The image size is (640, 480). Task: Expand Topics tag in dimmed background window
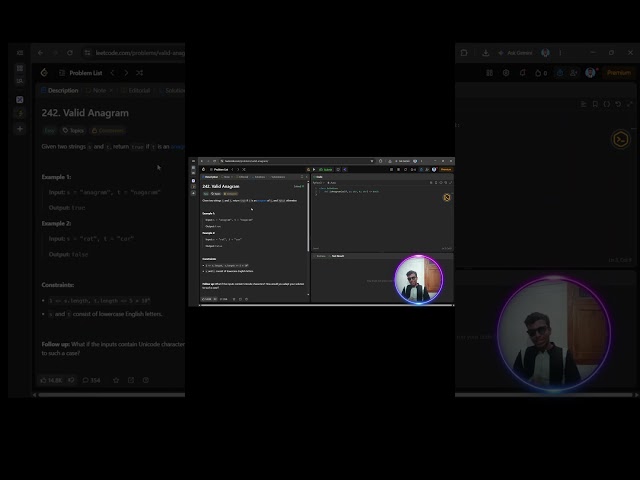click(x=73, y=131)
